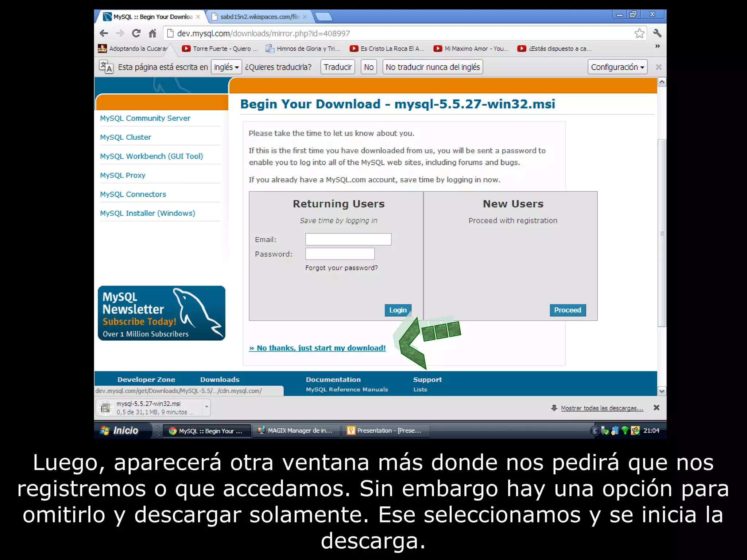Open MySQL Proxy link
This screenshot has width=747, height=560.
pyautogui.click(x=123, y=175)
